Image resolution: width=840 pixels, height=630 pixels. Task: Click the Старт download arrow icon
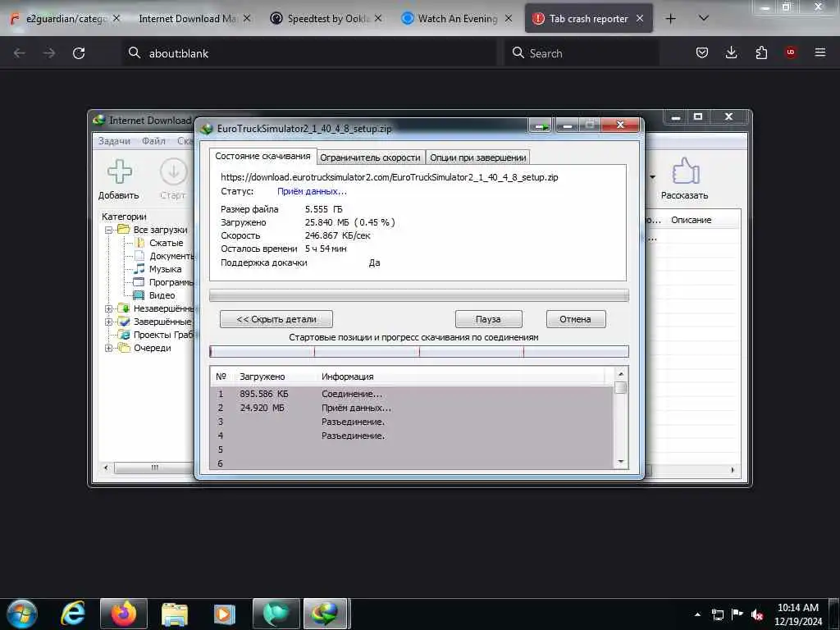pyautogui.click(x=174, y=172)
